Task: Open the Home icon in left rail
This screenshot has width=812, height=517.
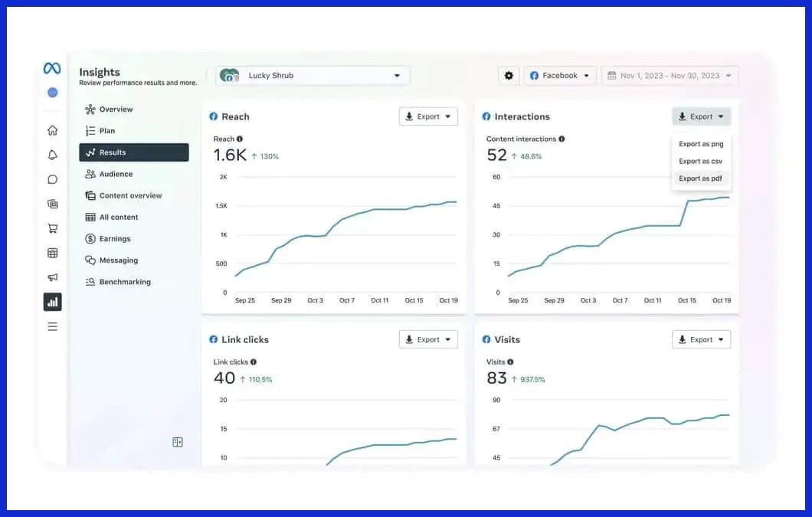Action: point(52,130)
